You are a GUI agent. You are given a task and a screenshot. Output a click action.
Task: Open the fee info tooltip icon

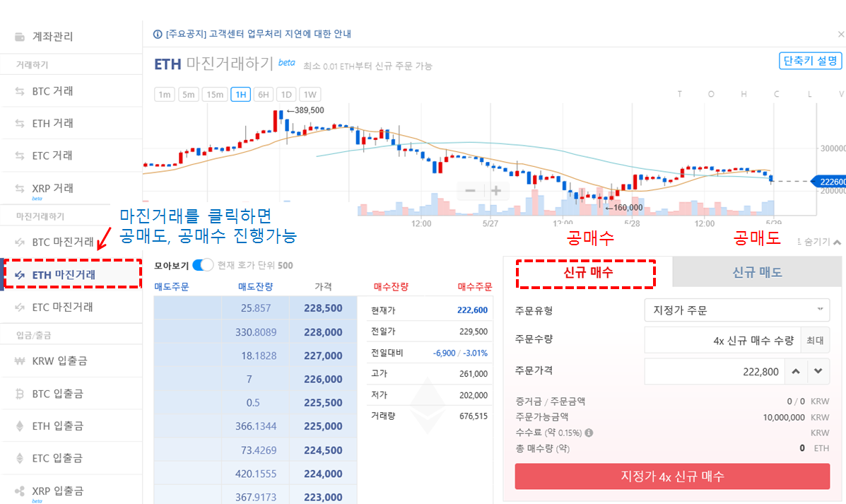pos(589,433)
